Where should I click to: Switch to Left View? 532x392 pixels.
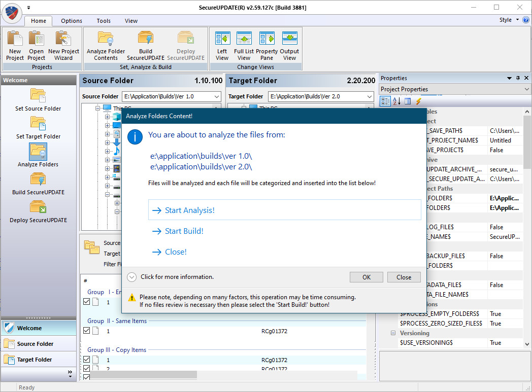pos(222,46)
